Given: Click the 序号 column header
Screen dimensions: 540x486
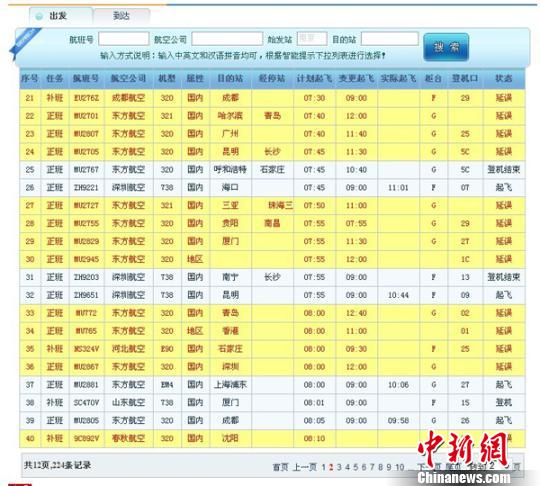Looking at the screenshot, I should point(30,79).
